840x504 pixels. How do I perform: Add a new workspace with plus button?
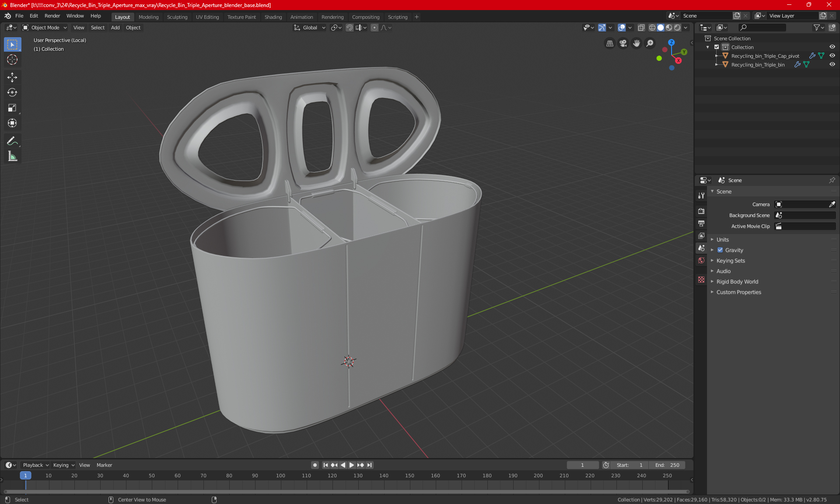[x=416, y=17]
